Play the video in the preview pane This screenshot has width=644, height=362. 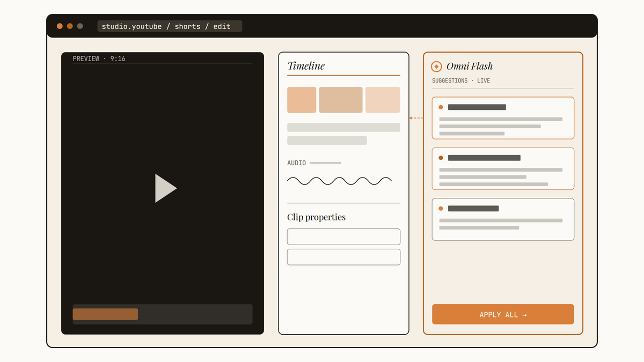coord(166,188)
